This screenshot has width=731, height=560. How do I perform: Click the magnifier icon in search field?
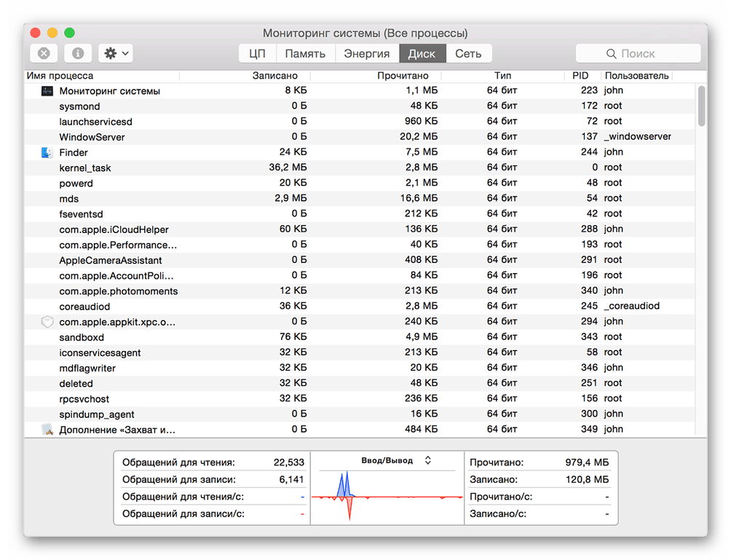pyautogui.click(x=611, y=54)
